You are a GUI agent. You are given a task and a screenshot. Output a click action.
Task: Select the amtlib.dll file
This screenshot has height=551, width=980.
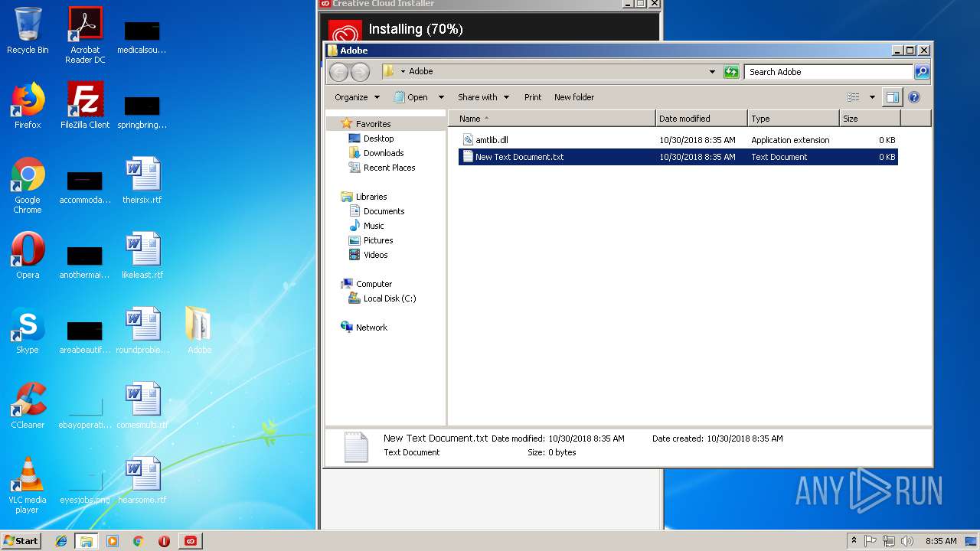coord(678,140)
